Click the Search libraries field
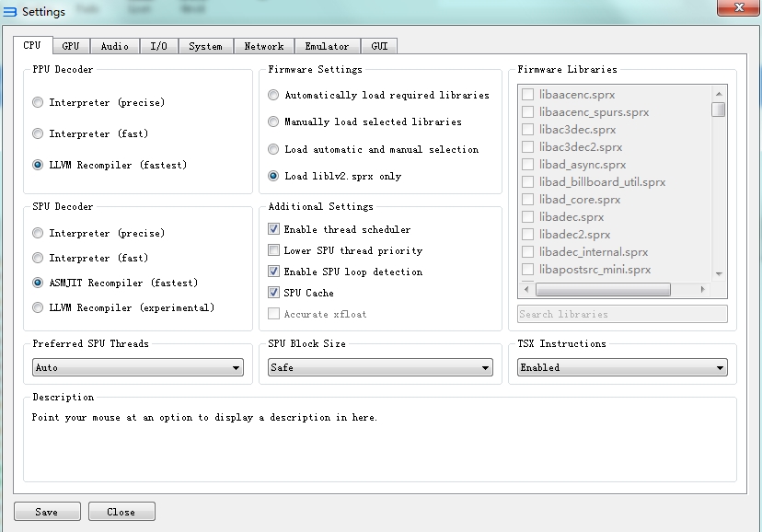The width and height of the screenshot is (762, 532). tap(622, 314)
